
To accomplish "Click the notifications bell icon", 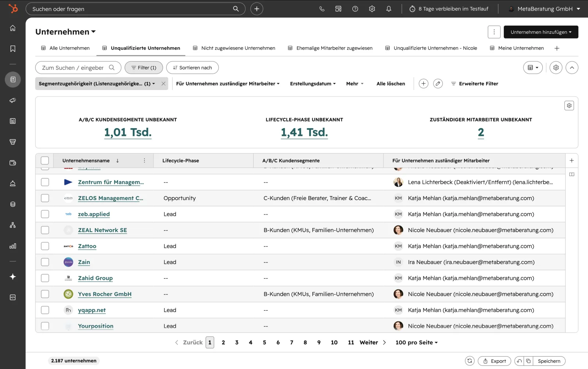I will tap(389, 9).
